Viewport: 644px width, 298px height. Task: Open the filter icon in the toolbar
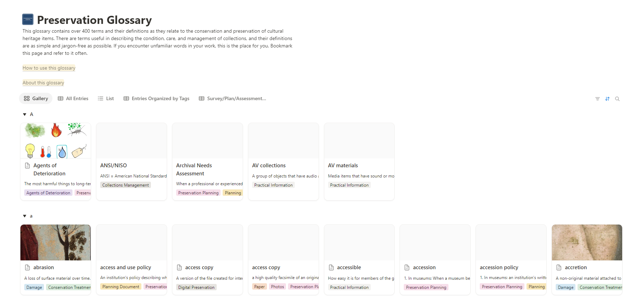(597, 99)
